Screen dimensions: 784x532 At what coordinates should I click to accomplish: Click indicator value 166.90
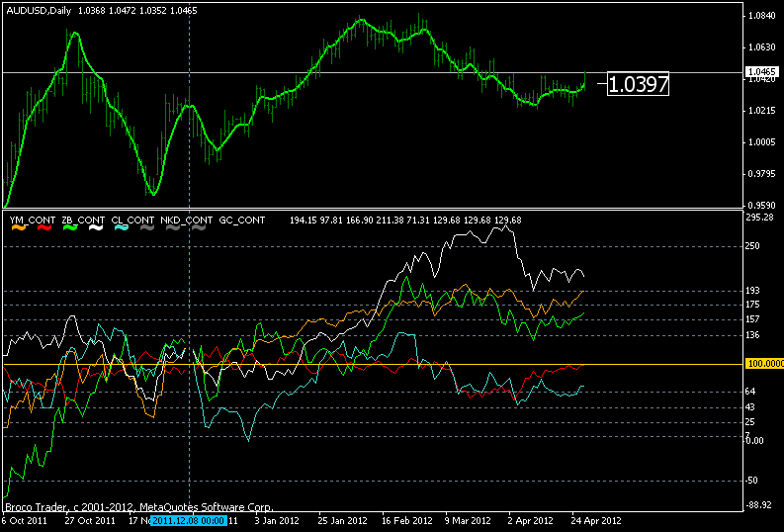(359, 220)
